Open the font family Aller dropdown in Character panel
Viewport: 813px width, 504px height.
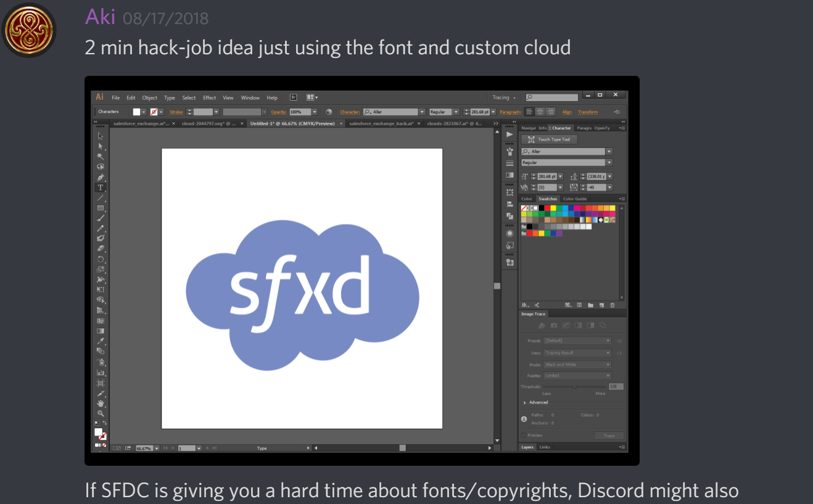[x=609, y=152]
